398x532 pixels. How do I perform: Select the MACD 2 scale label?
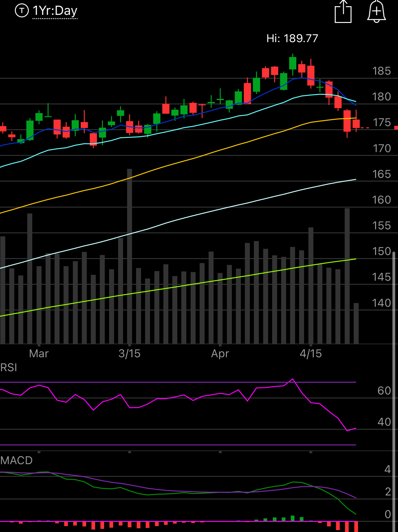point(387,492)
